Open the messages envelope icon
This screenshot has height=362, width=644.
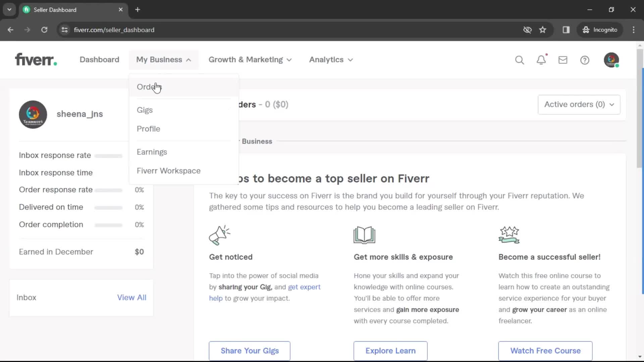coord(562,60)
